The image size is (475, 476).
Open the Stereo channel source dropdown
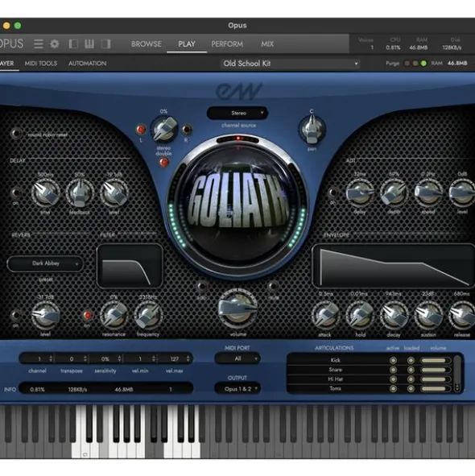pos(237,114)
